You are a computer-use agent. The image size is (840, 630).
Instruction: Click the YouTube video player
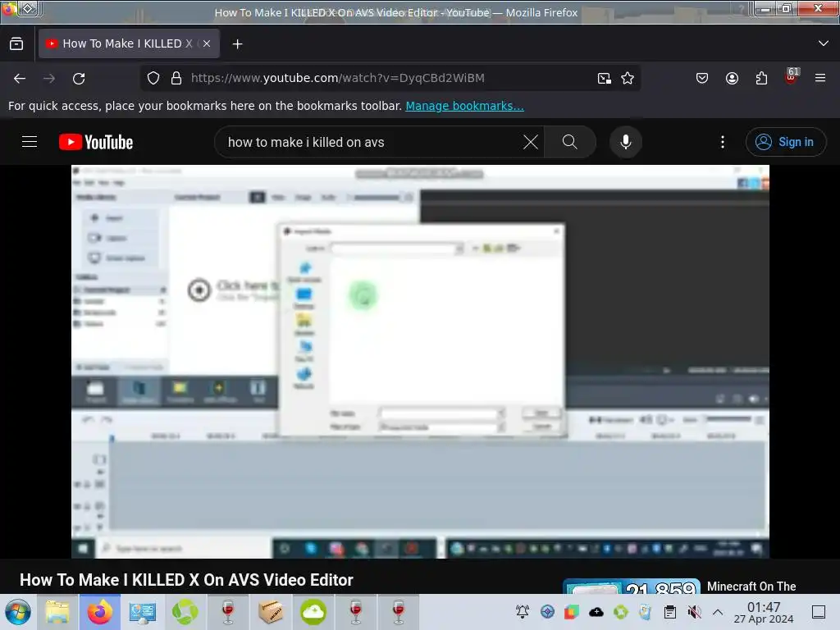(x=420, y=362)
